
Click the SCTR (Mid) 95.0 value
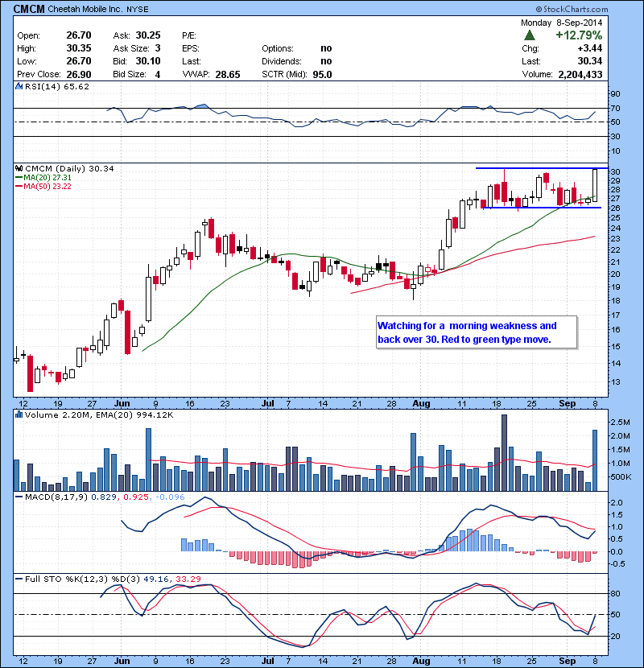click(322, 75)
